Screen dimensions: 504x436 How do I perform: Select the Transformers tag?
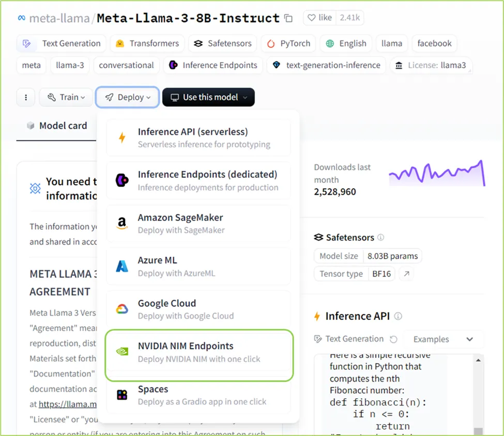pos(147,43)
